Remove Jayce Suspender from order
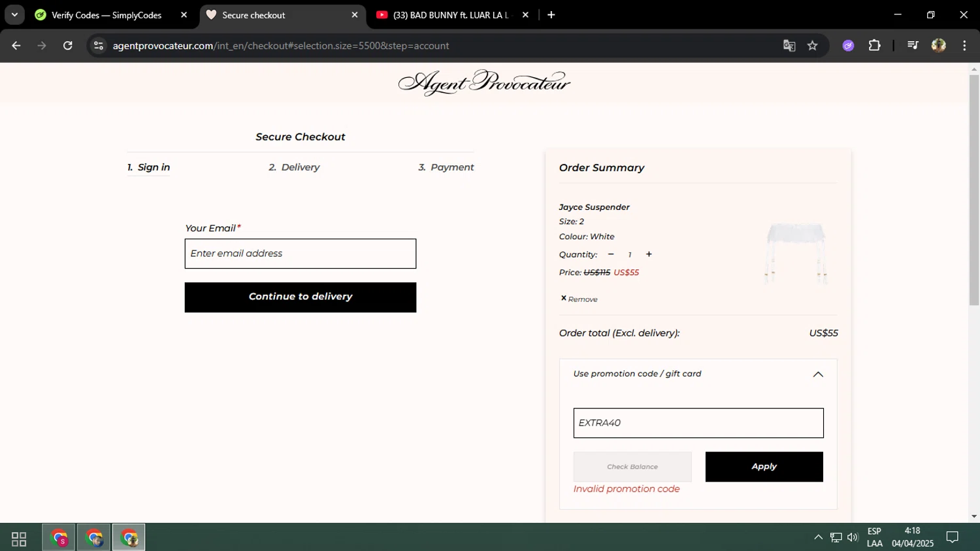This screenshot has width=980, height=551. point(579,299)
